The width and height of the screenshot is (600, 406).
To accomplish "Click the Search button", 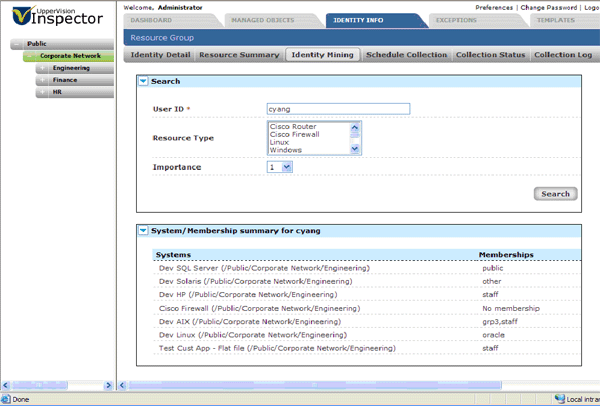I will [x=555, y=194].
